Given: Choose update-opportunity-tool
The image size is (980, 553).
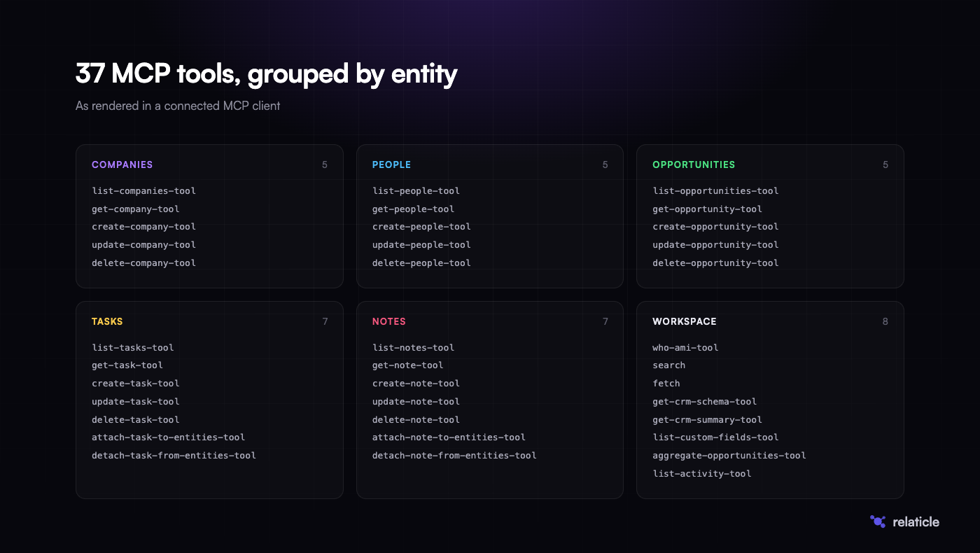Looking at the screenshot, I should tap(715, 245).
